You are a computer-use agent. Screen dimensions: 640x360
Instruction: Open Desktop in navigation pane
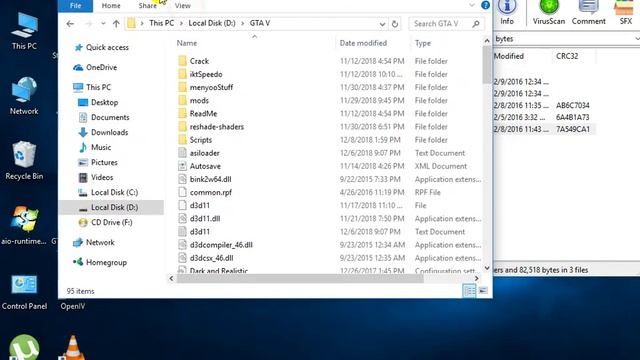coord(98,102)
